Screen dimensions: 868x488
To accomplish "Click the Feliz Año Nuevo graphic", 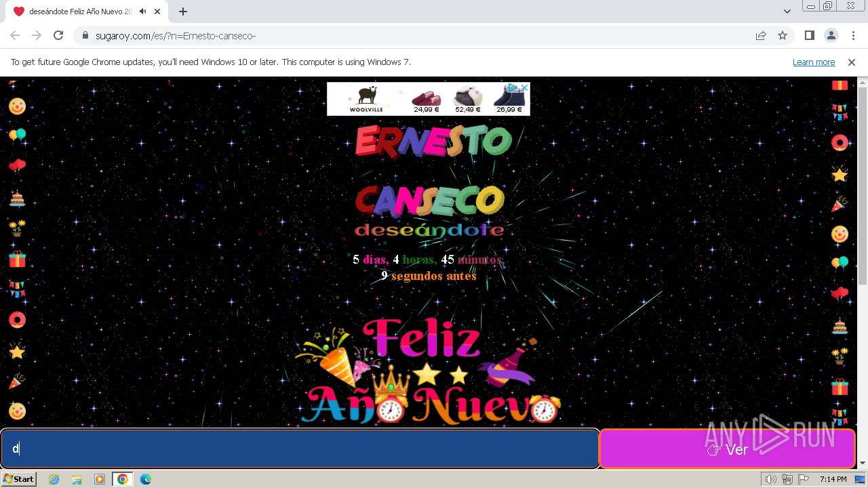I will 427,371.
